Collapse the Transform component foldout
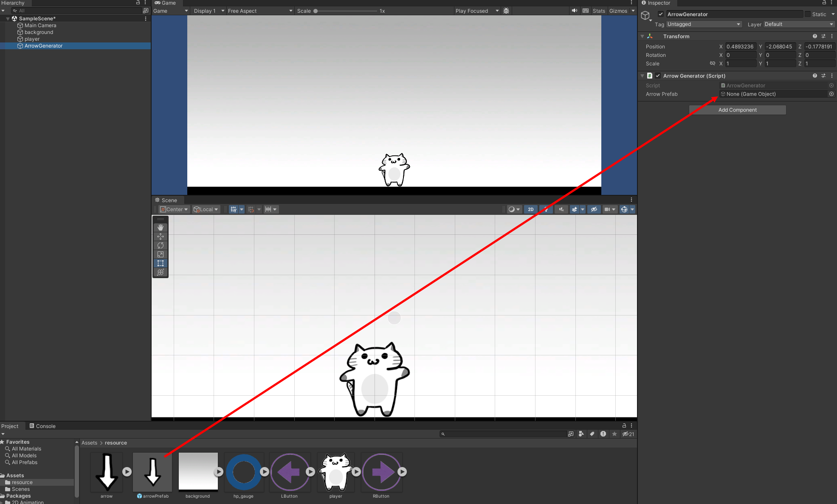The width and height of the screenshot is (837, 504). pyautogui.click(x=642, y=37)
